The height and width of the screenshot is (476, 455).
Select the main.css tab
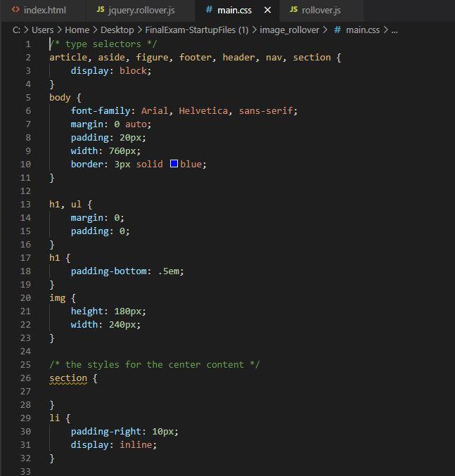point(234,10)
